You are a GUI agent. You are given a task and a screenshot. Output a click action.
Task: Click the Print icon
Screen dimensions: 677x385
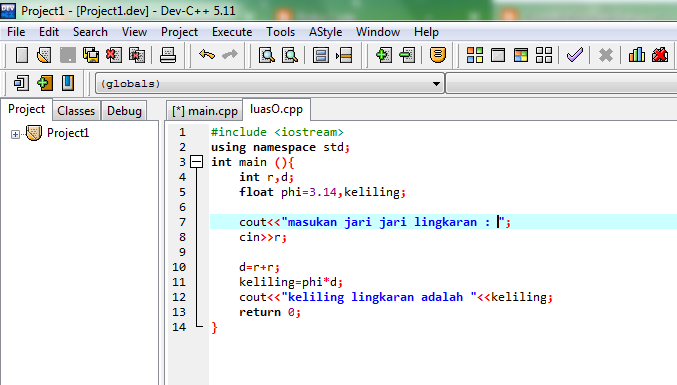coord(168,55)
